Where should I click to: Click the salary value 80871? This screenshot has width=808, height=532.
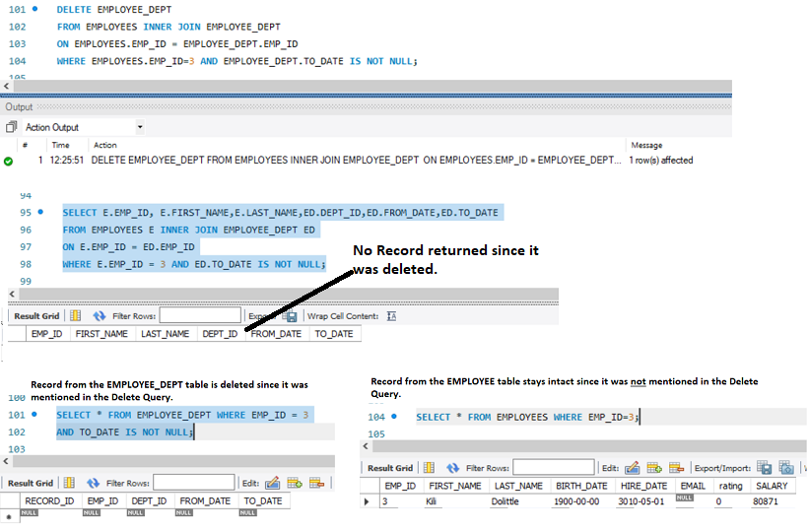tap(766, 501)
